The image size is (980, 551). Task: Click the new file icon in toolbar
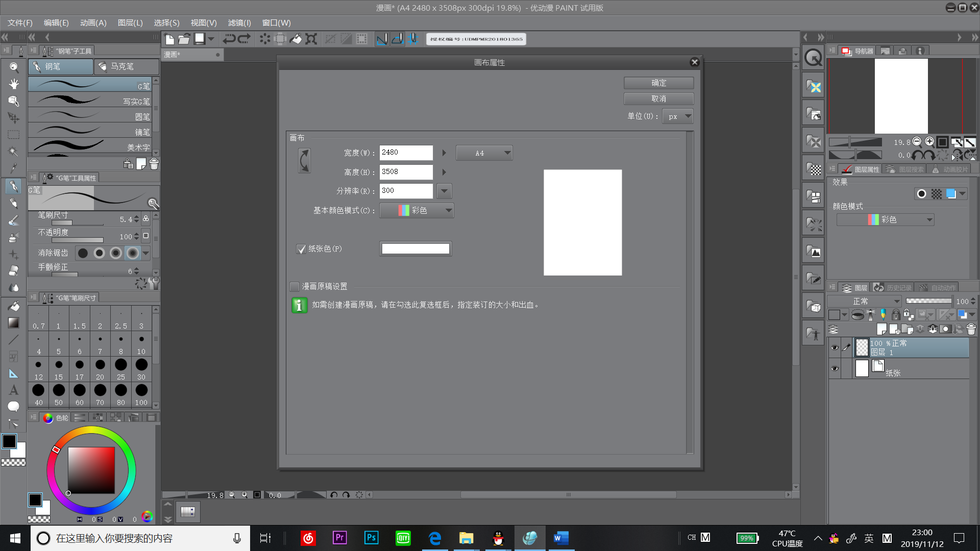(169, 39)
